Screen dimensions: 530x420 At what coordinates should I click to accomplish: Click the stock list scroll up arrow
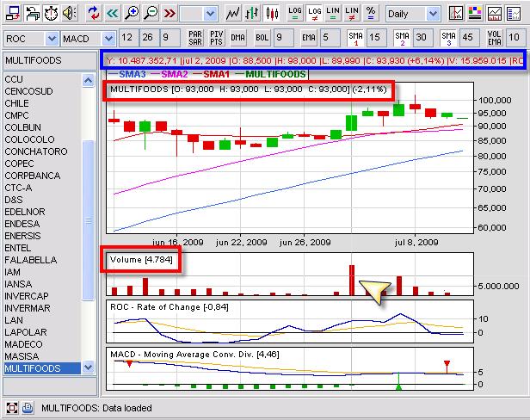(89, 81)
